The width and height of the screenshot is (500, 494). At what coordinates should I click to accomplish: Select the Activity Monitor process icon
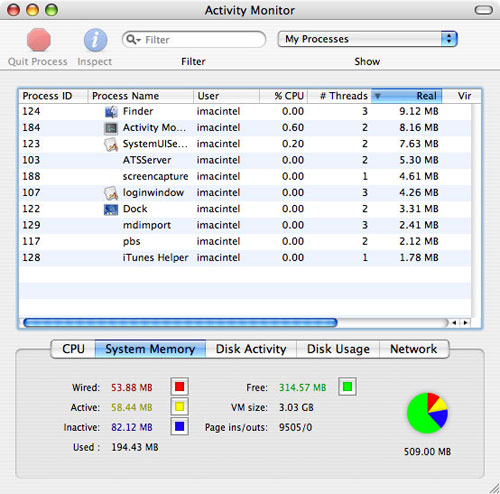tap(111, 128)
